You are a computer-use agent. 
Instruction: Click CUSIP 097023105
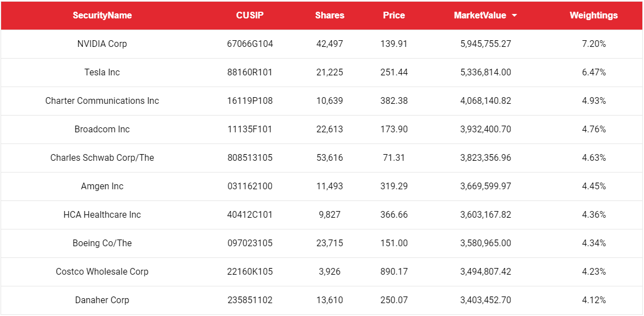(250, 243)
